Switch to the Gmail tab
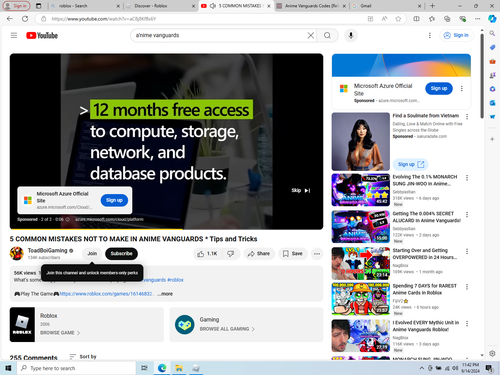The height and width of the screenshot is (375, 500). click(387, 6)
